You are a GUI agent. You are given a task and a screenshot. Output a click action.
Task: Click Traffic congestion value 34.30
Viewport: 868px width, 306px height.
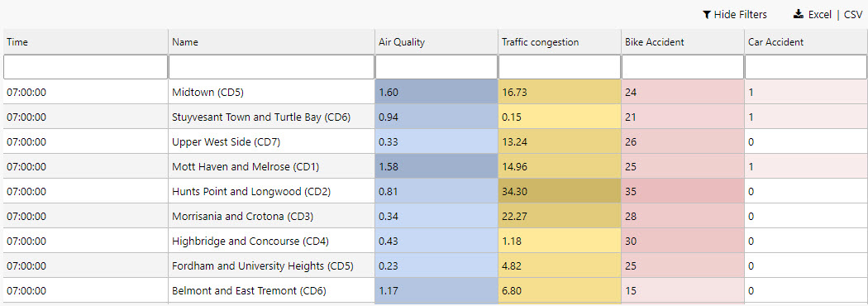point(560,191)
